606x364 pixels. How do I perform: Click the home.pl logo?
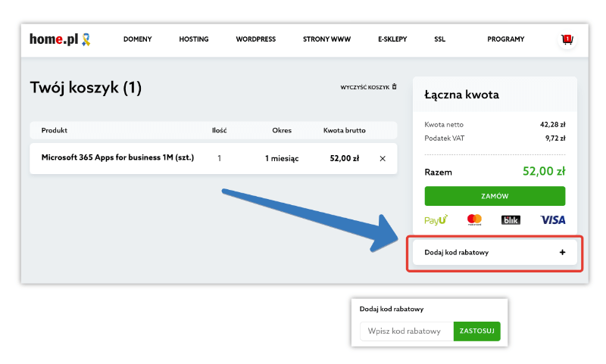click(61, 39)
